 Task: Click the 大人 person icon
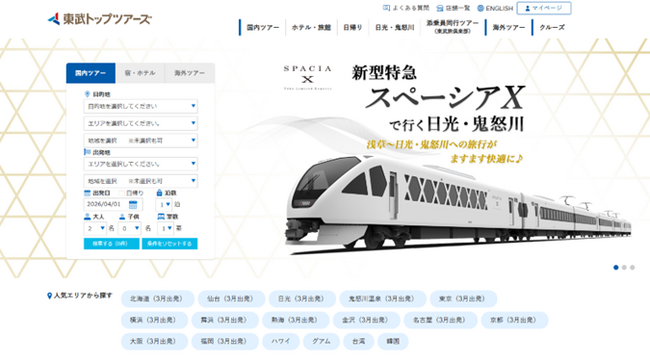coord(87,217)
